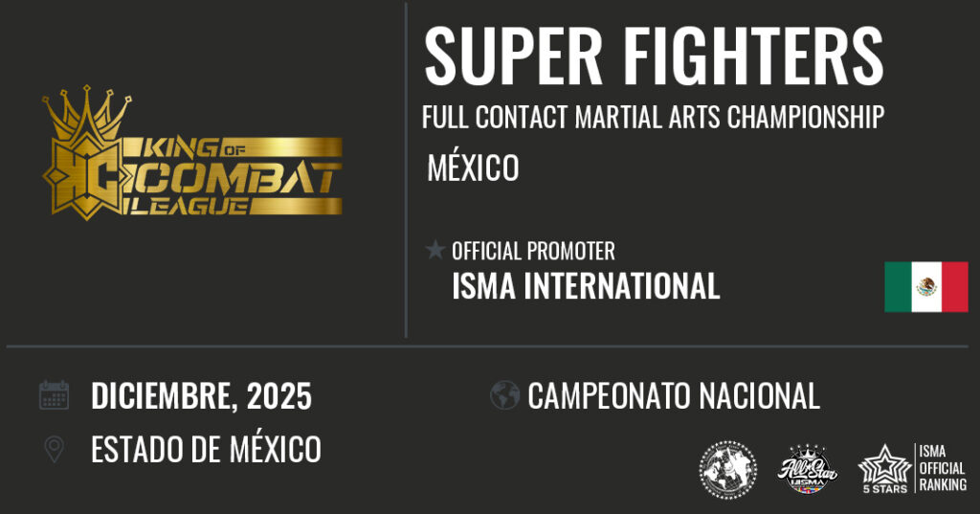
Task: Select the CAMPEONATO NACIONAL label
Action: [x=674, y=396]
